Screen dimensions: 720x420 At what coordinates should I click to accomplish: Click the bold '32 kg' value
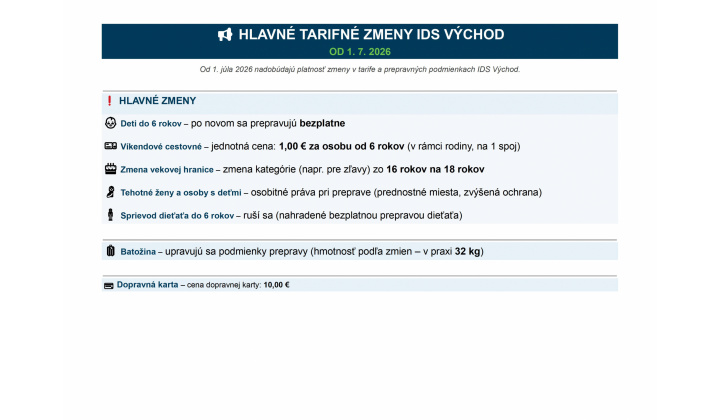click(x=467, y=251)
